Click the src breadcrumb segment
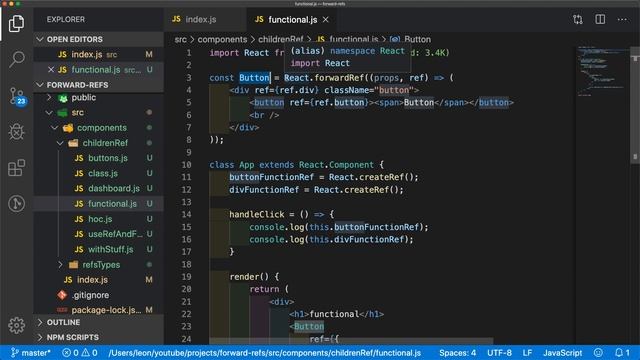The height and width of the screenshot is (360, 640). (x=180, y=40)
